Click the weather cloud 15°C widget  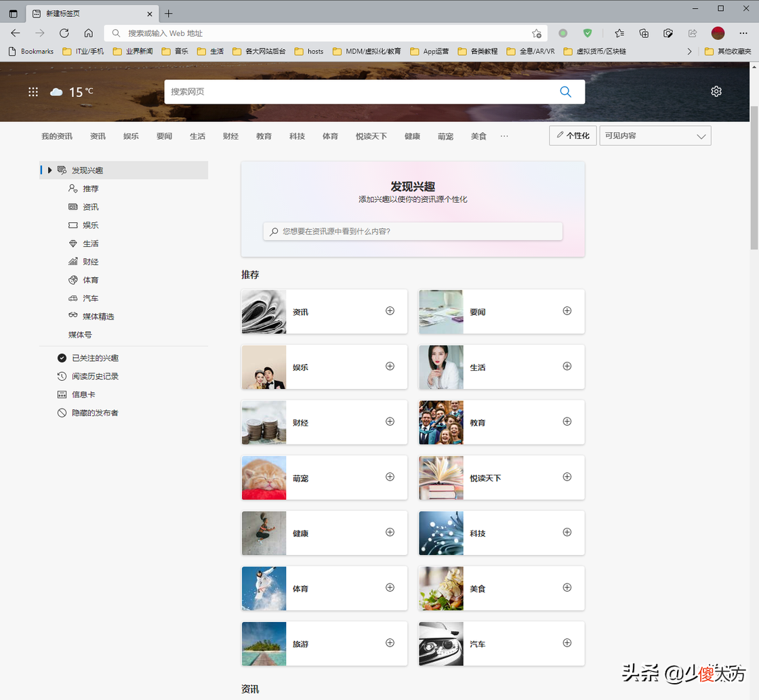tap(72, 91)
